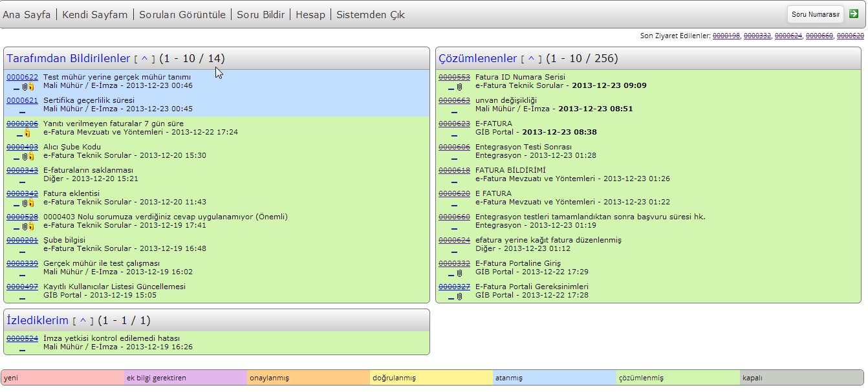Click the paperclip icon under issue 0000327
The height and width of the screenshot is (392, 868).
459,296
